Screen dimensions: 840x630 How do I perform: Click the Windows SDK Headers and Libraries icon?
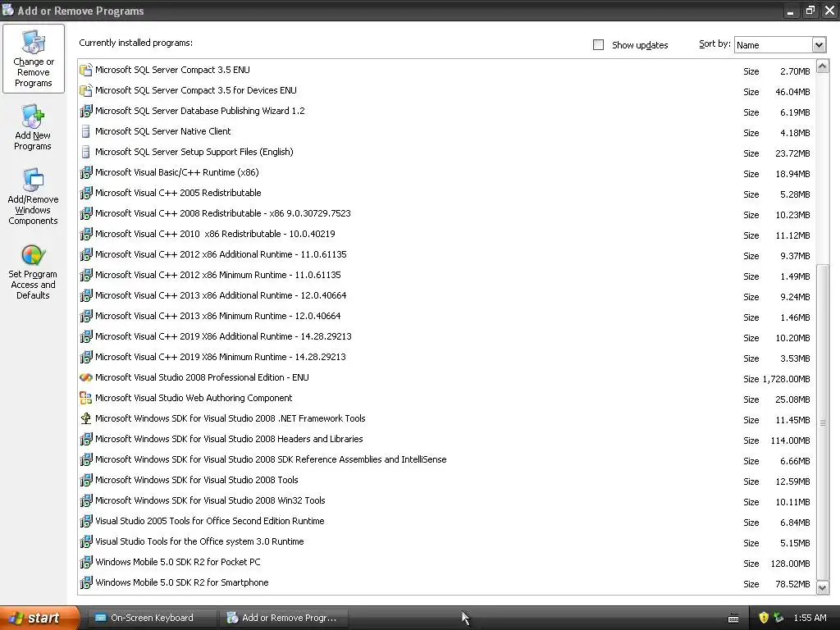pyautogui.click(x=85, y=440)
